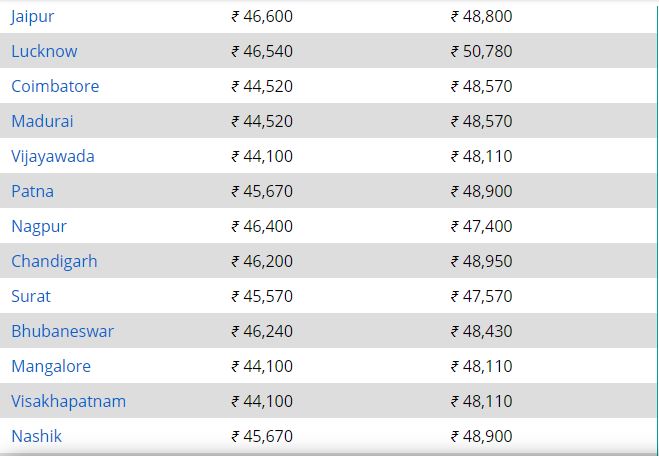Click the Surat link
Screen dimensions: 659x456
[x=31, y=296]
